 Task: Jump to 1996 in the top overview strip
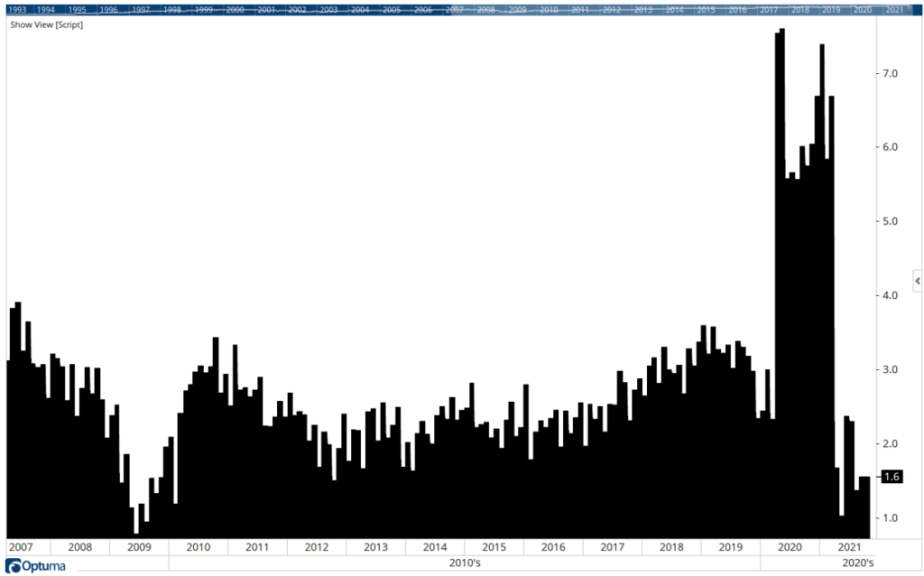coord(108,9)
